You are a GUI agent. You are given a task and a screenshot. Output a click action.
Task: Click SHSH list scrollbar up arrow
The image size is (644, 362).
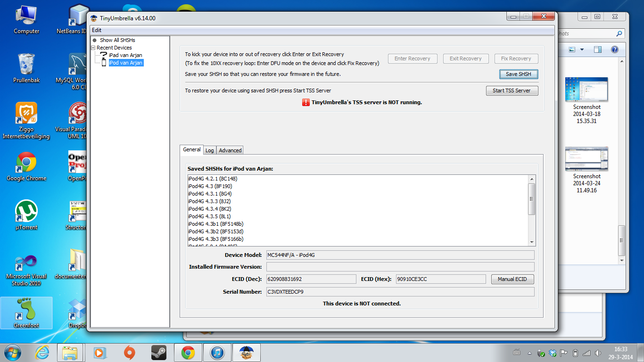click(x=532, y=179)
